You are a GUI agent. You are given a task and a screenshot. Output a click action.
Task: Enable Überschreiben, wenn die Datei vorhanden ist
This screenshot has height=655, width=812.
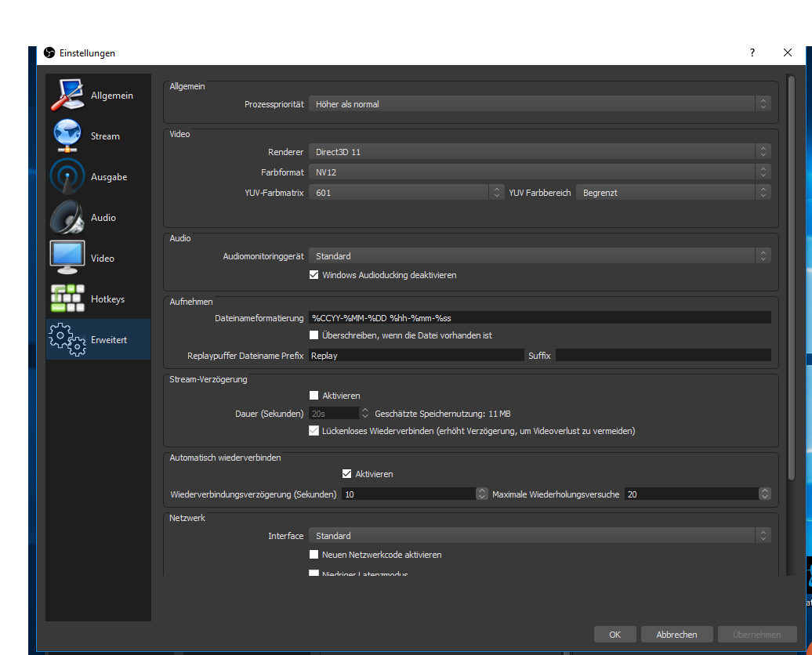point(314,335)
